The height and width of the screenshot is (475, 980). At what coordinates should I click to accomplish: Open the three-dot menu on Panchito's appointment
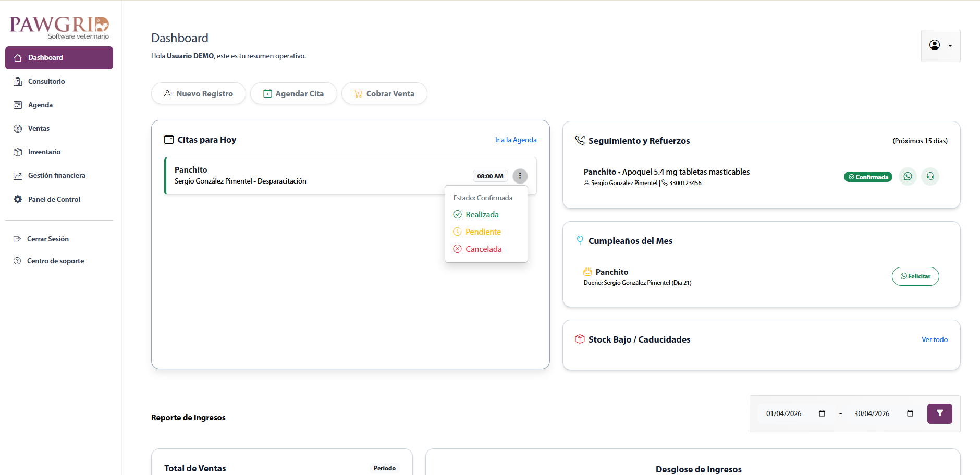(x=520, y=176)
